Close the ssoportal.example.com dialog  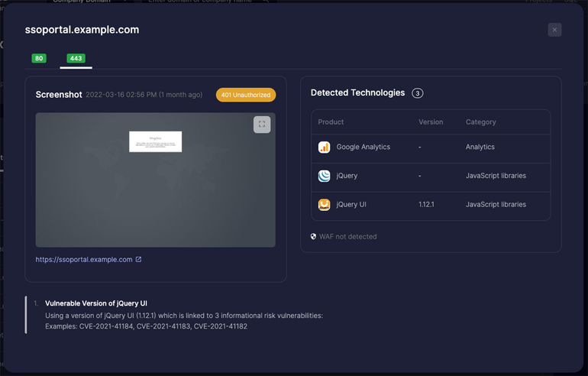(x=554, y=30)
